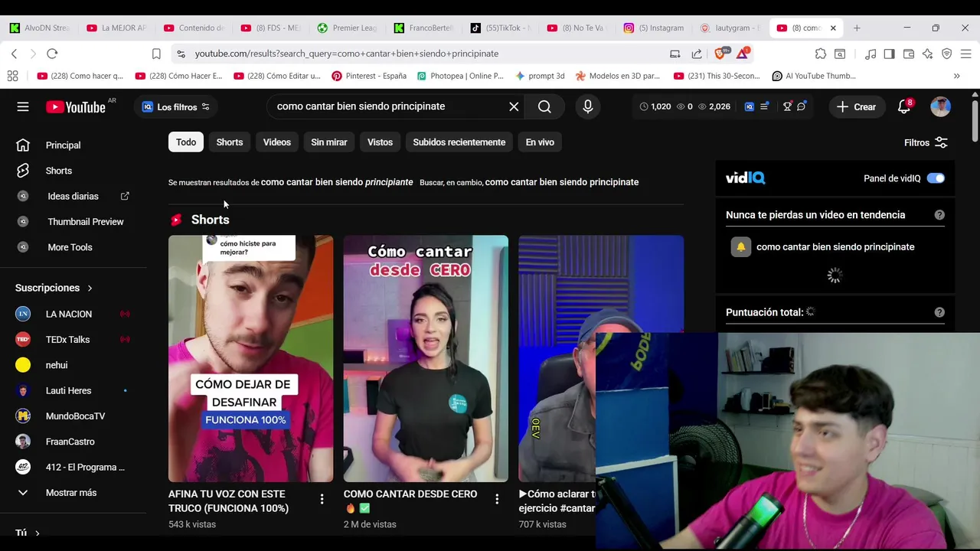This screenshot has height=551, width=980.
Task: Select the Subidos recientemente chip
Action: 459,142
